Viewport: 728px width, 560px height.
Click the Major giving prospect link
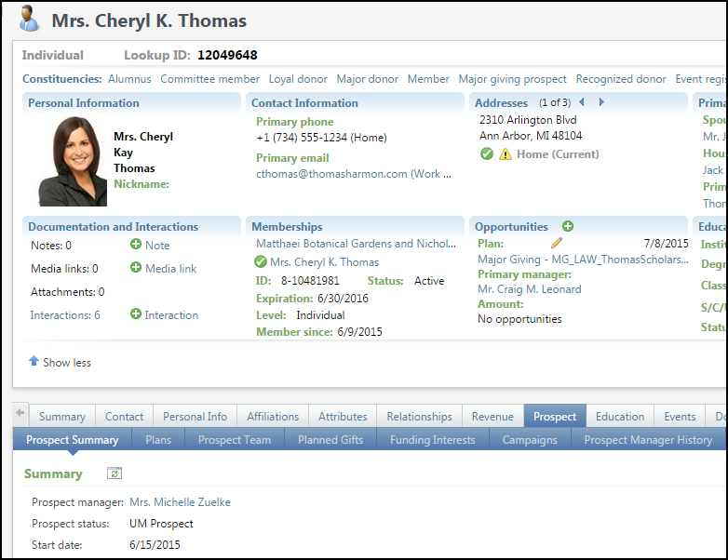point(513,79)
